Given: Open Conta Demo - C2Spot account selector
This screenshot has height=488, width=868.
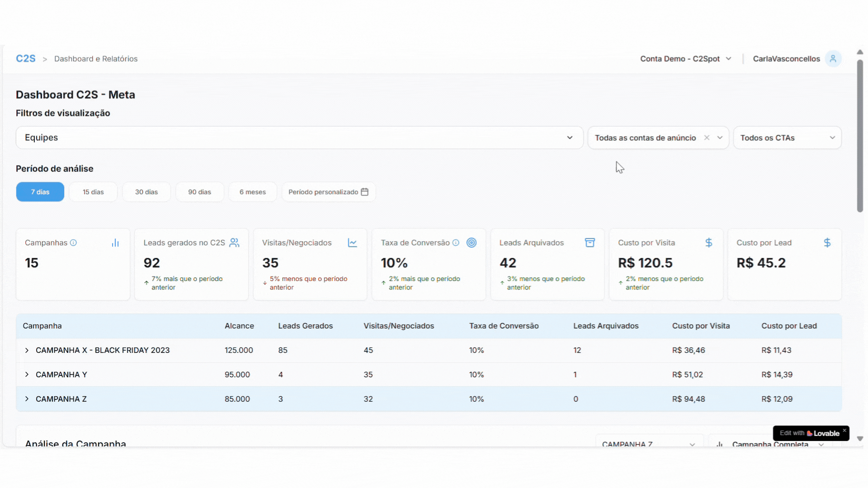Looking at the screenshot, I should [685, 59].
